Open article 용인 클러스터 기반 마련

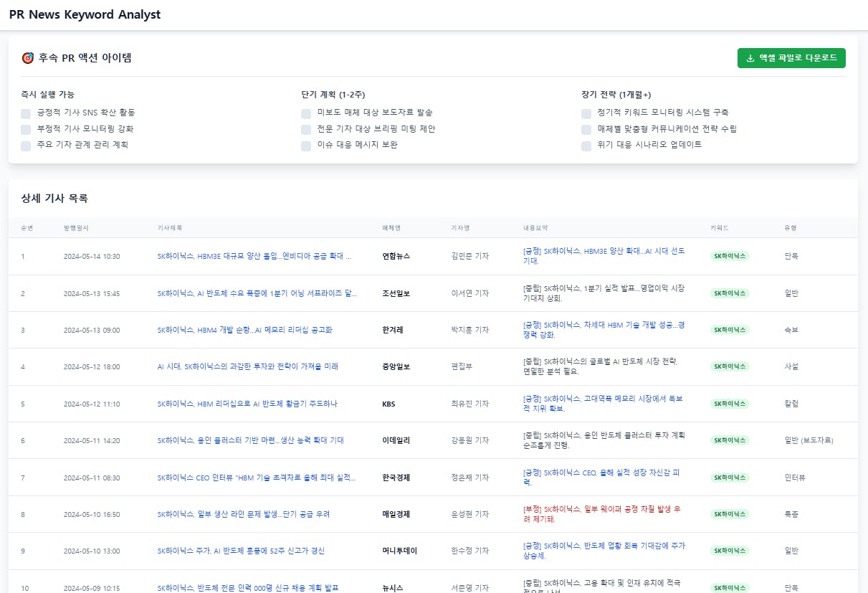250,440
